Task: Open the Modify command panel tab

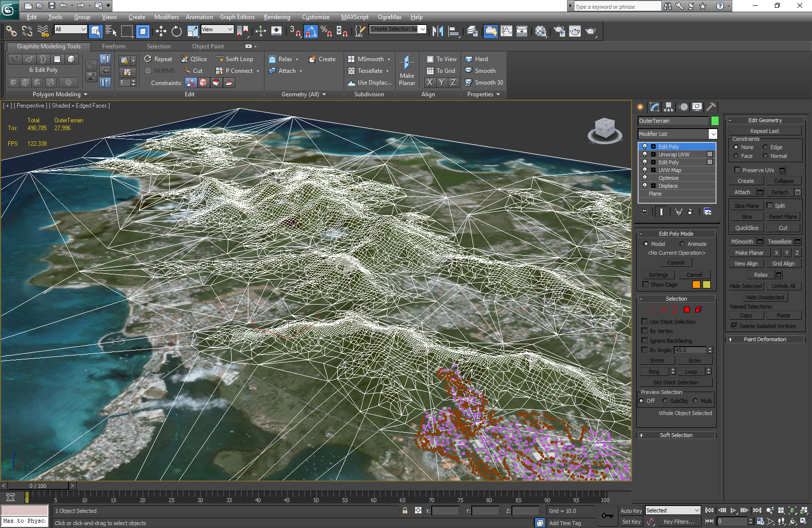Action: [654, 107]
